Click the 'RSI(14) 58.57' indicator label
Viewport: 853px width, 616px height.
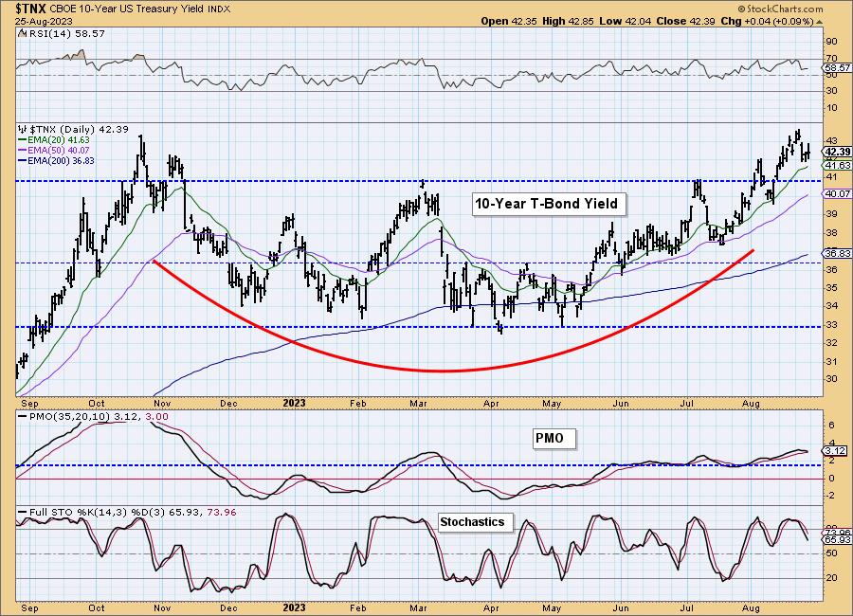pyautogui.click(x=65, y=34)
